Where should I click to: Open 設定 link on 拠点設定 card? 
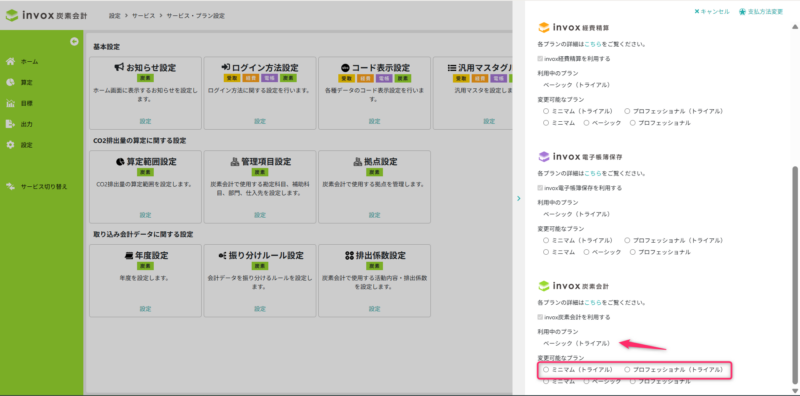coord(374,215)
